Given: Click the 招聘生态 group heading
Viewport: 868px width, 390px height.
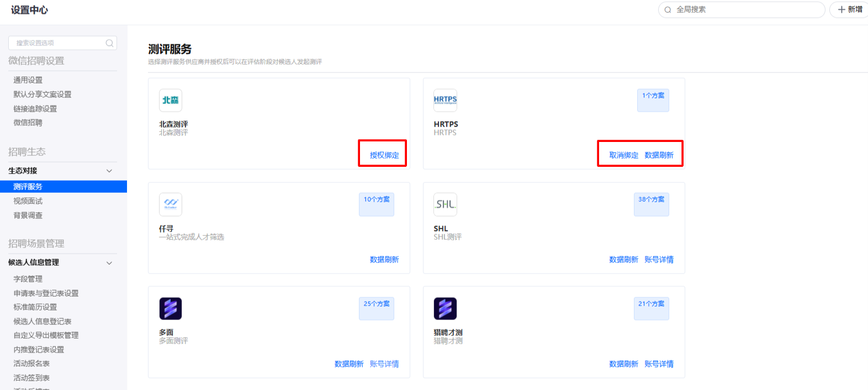Looking at the screenshot, I should pos(27,152).
